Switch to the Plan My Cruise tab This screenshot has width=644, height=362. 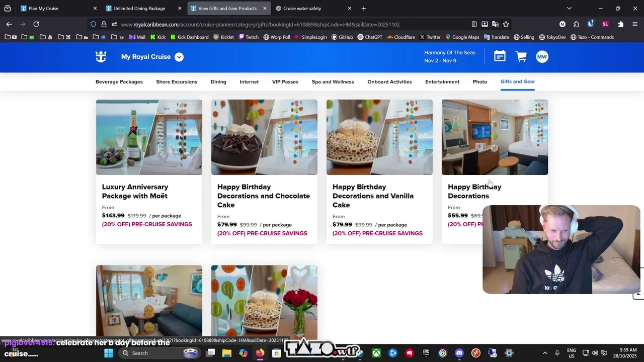point(58,8)
